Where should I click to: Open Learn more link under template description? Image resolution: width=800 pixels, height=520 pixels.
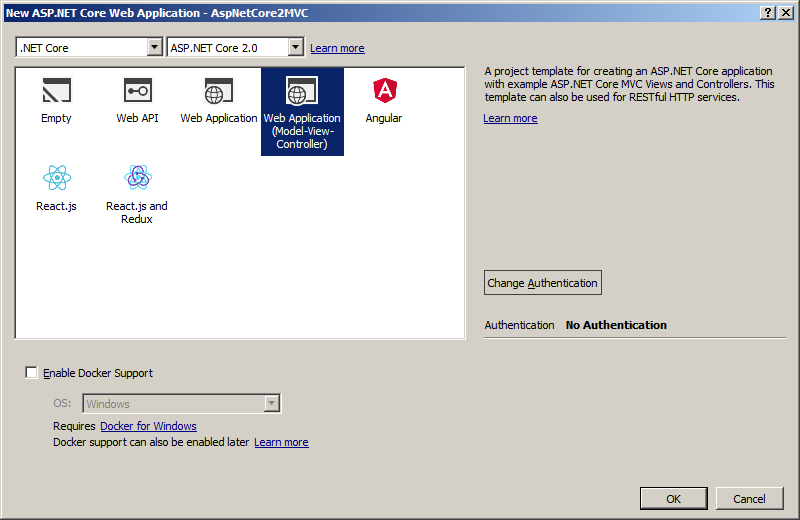510,118
